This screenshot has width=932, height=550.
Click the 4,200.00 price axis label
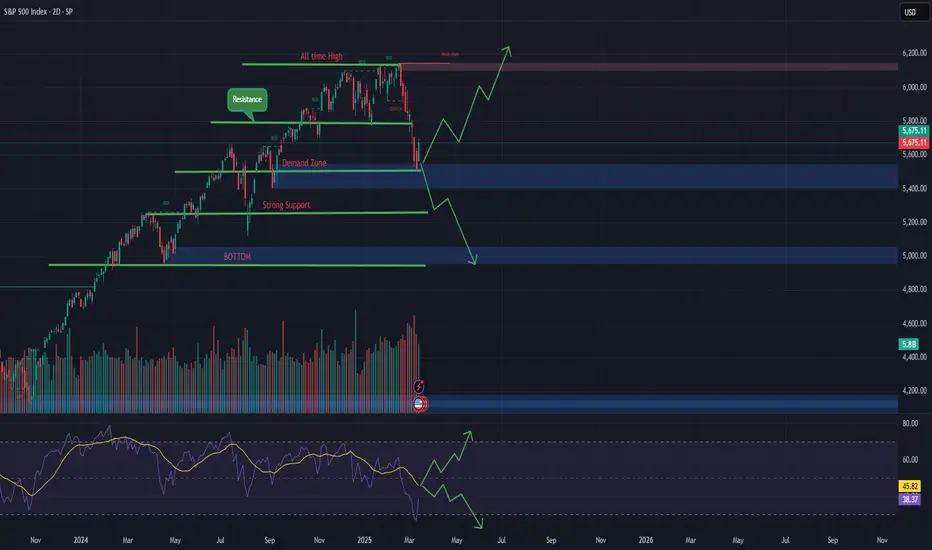pos(914,391)
